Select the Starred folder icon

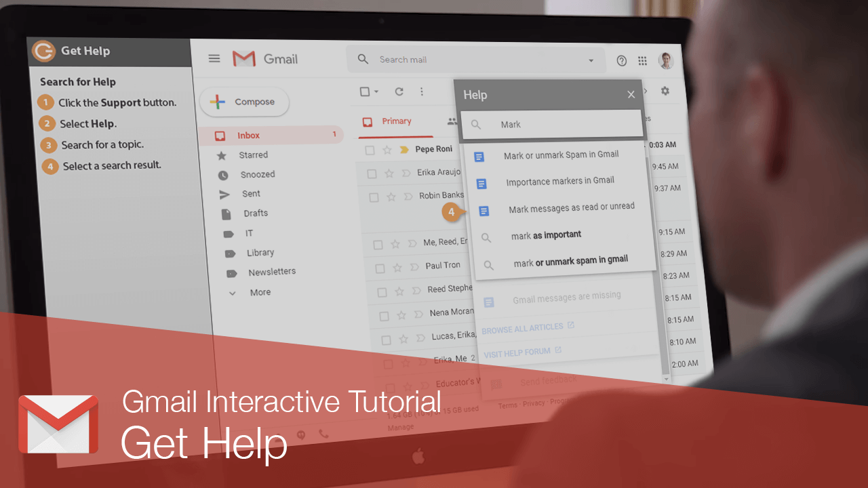pos(222,155)
